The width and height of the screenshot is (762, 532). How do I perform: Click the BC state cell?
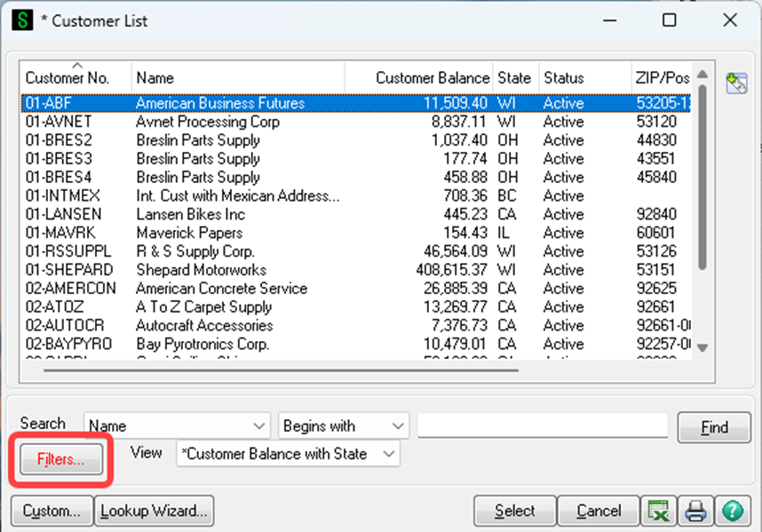[x=507, y=195]
